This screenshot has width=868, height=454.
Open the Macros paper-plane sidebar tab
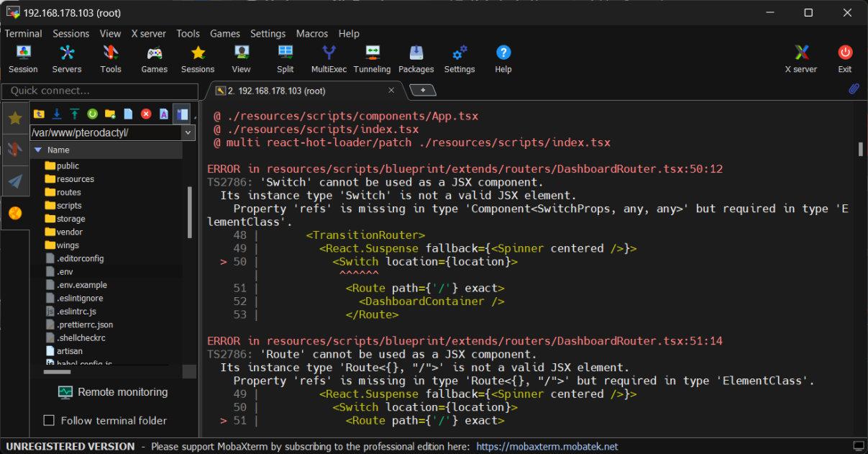[x=15, y=181]
